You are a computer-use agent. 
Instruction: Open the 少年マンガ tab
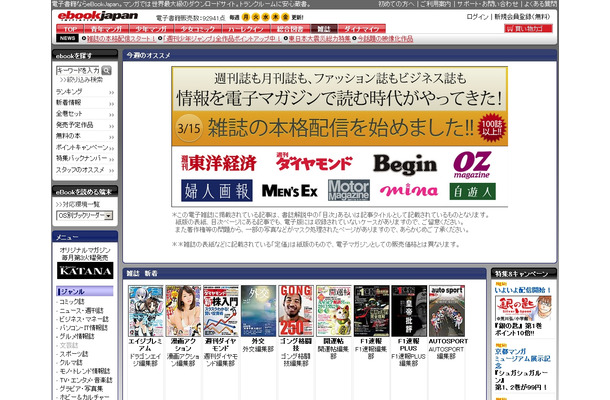tap(151, 29)
